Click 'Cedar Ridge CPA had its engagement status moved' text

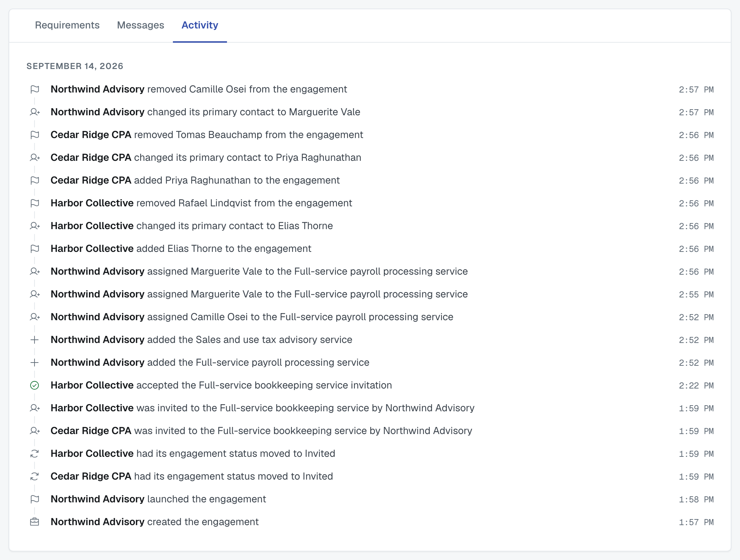[x=192, y=476]
